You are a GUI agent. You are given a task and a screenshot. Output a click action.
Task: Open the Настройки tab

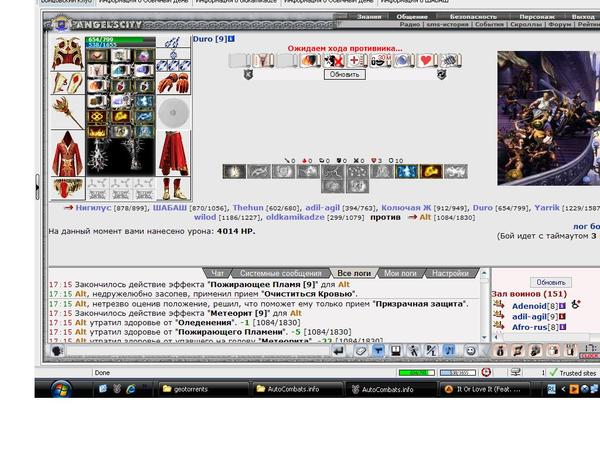450,273
